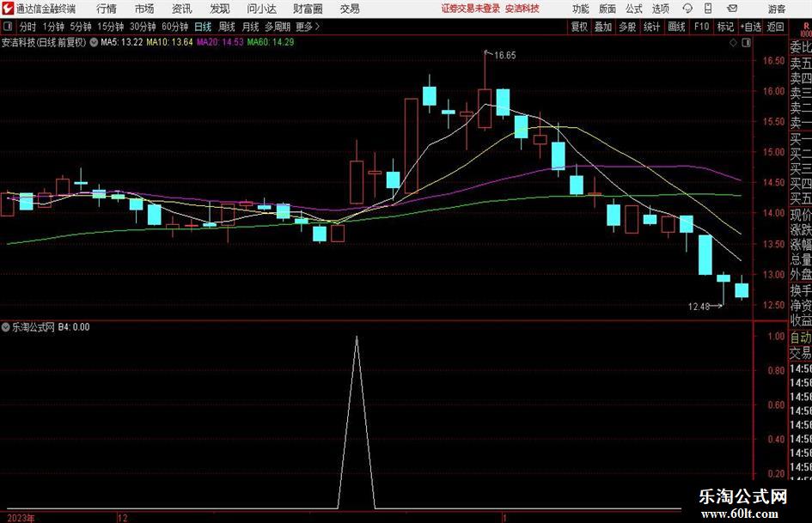Open the 问小达 menu
The image size is (812, 523).
pos(261,9)
